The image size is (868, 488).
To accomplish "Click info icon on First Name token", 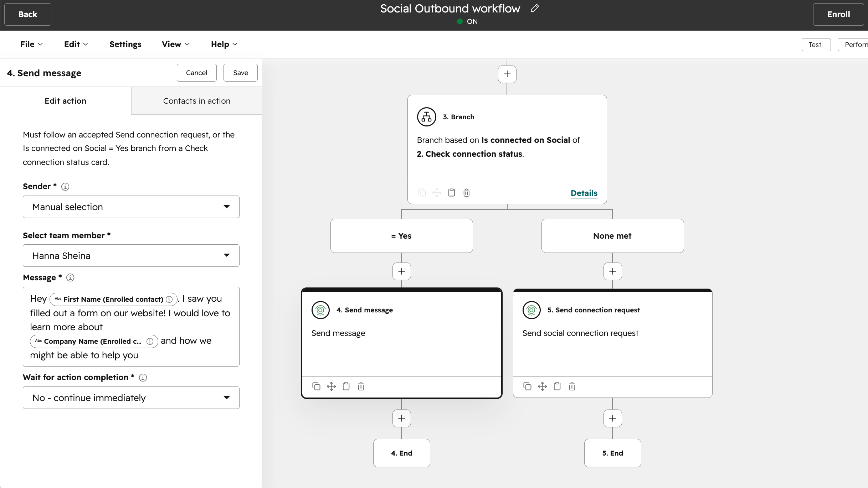I will pos(169,299).
